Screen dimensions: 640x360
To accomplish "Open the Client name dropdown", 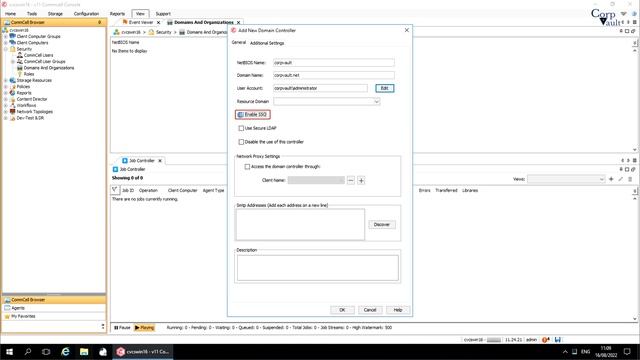I will (341, 180).
